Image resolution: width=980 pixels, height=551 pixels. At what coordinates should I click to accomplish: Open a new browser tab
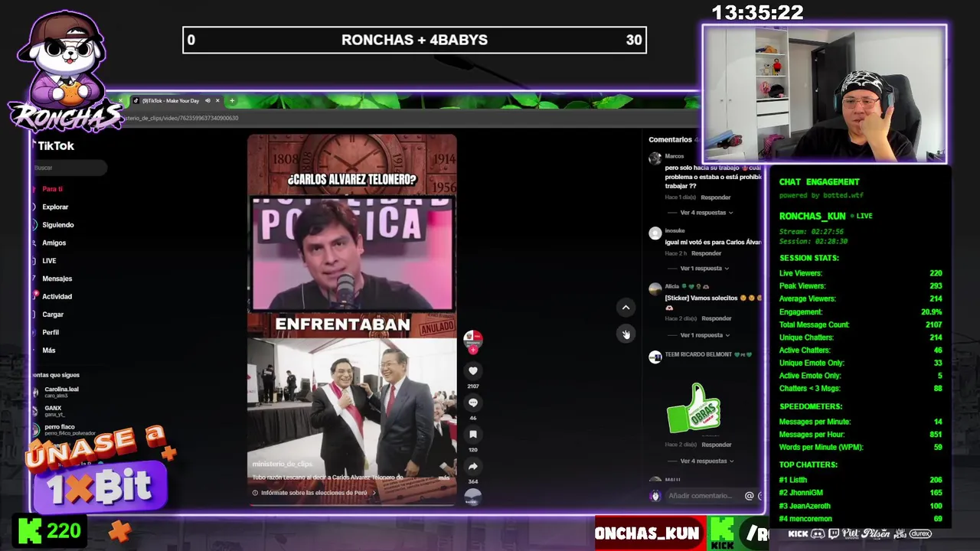pyautogui.click(x=232, y=100)
